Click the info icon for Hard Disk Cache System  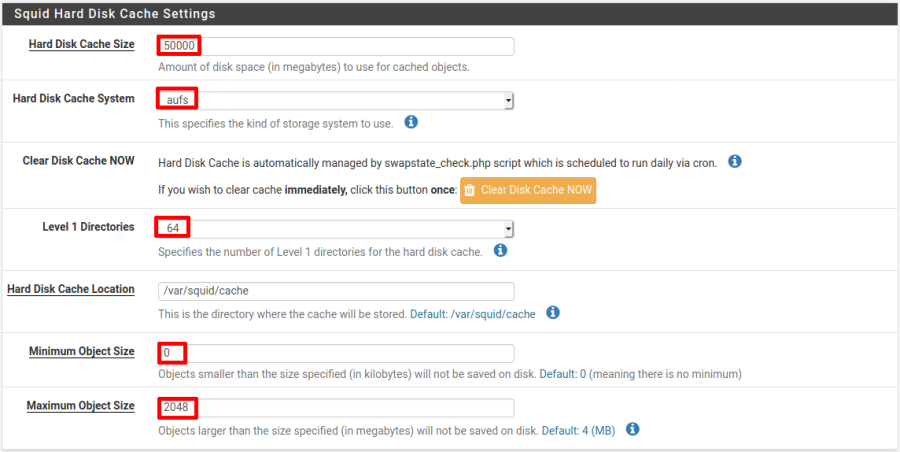pos(411,122)
